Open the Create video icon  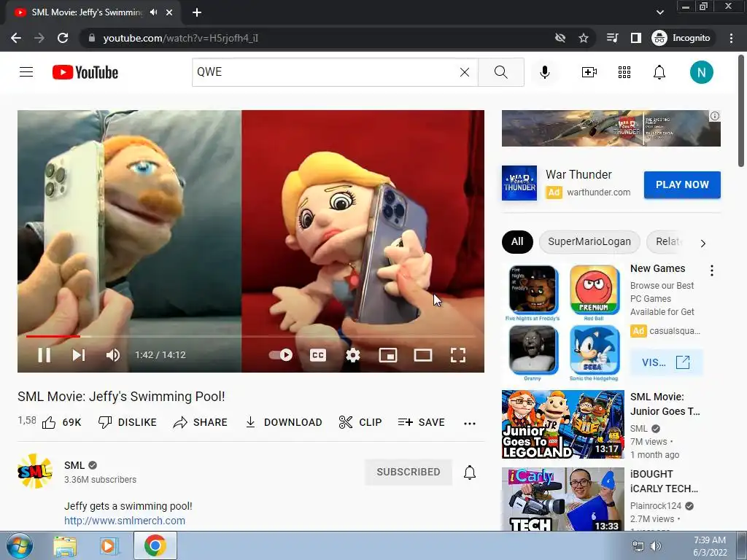click(589, 72)
